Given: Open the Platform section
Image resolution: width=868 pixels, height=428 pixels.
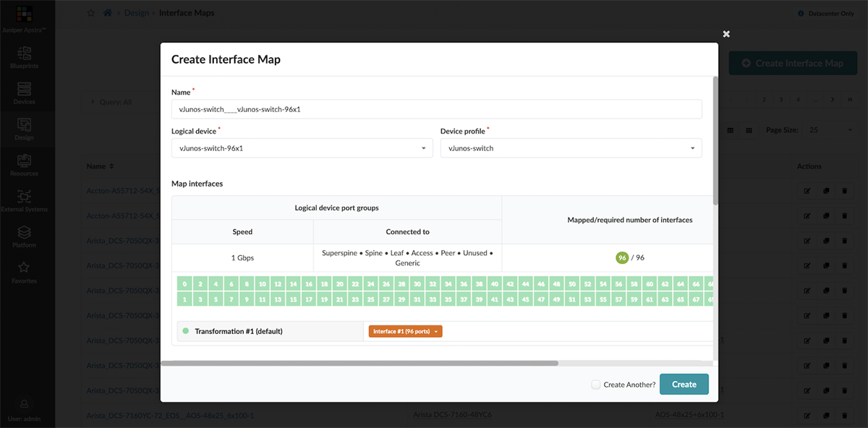Looking at the screenshot, I should (24, 237).
